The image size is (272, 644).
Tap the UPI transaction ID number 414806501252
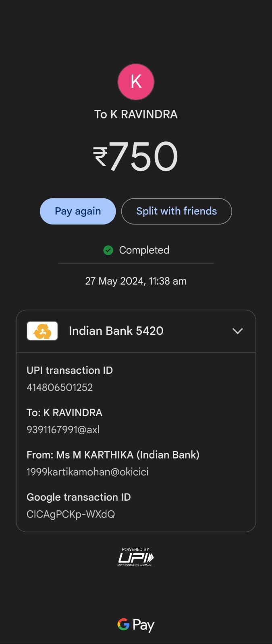(x=60, y=387)
